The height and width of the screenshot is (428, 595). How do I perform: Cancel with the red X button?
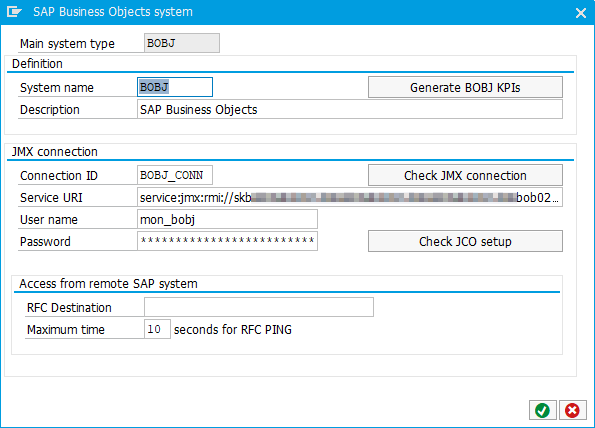[572, 410]
